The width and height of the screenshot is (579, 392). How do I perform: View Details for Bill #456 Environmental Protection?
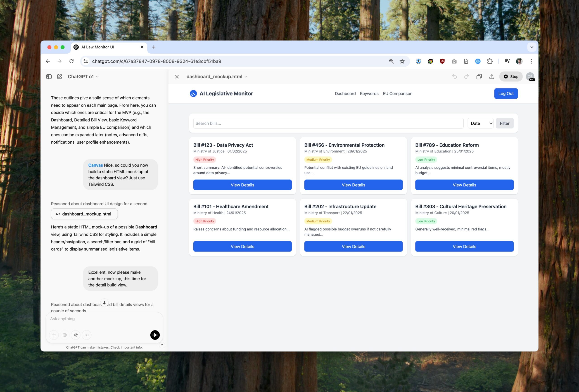click(x=353, y=185)
